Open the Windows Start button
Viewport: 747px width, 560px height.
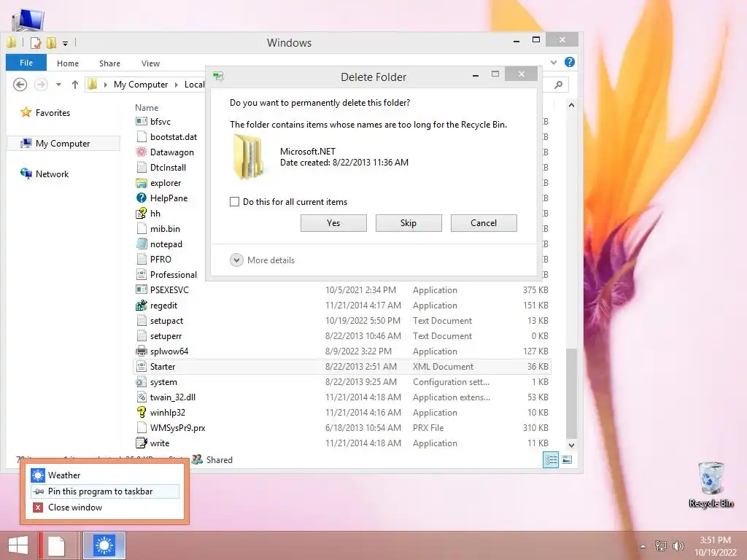point(18,545)
